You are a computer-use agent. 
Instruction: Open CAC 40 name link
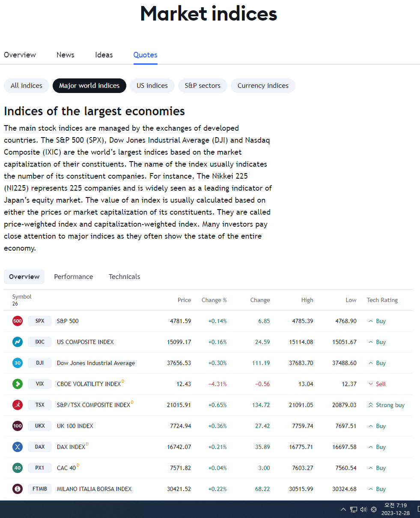coord(66,468)
